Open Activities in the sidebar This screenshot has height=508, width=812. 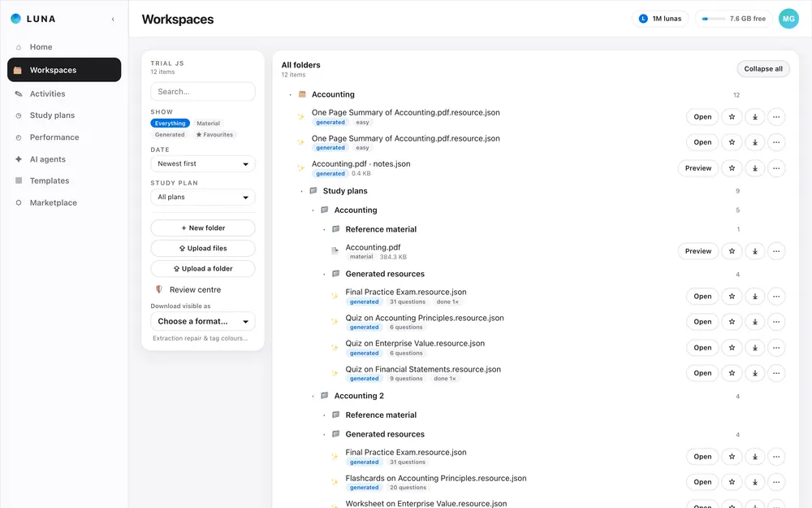(64, 93)
